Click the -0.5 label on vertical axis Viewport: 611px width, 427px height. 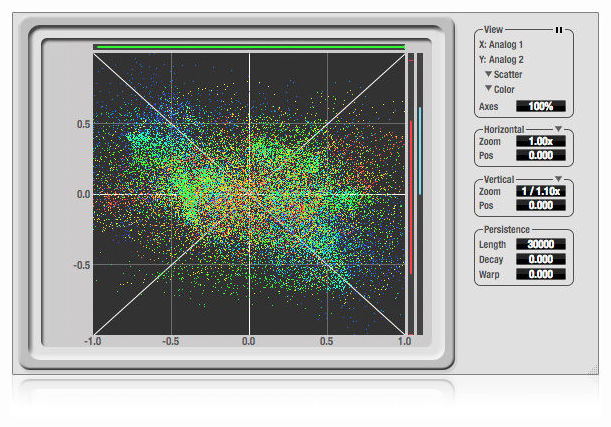tap(82, 265)
